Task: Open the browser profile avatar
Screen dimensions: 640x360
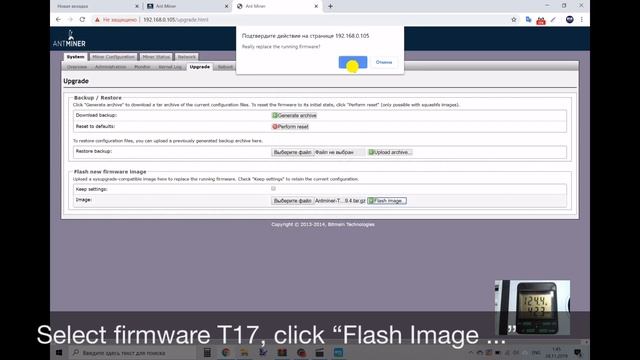Action: click(x=569, y=20)
